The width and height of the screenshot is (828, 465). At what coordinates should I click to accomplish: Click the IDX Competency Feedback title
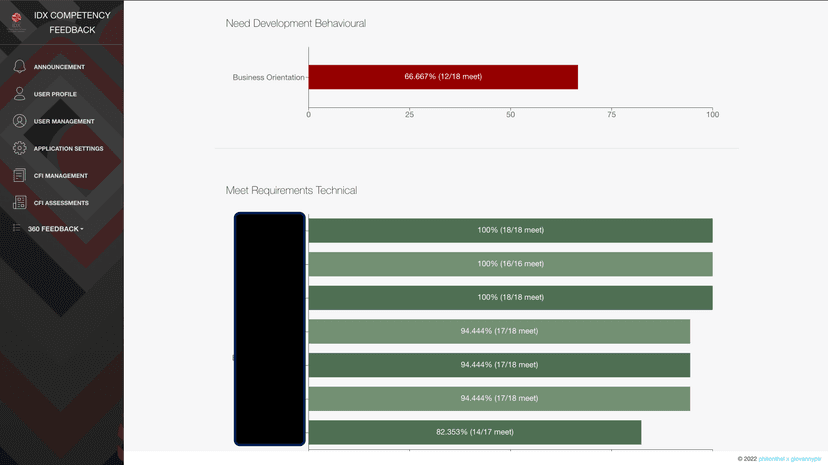(72, 23)
